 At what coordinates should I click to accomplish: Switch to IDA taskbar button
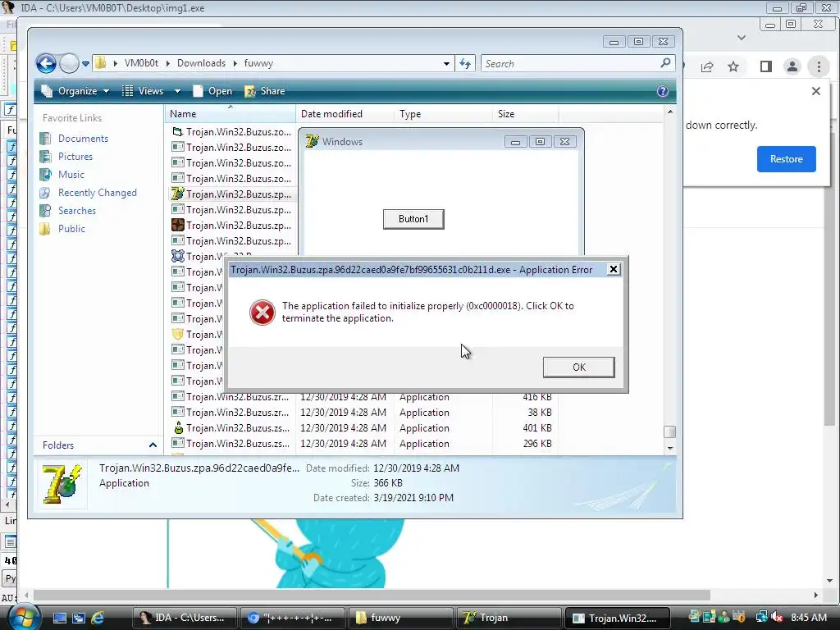coord(185,619)
